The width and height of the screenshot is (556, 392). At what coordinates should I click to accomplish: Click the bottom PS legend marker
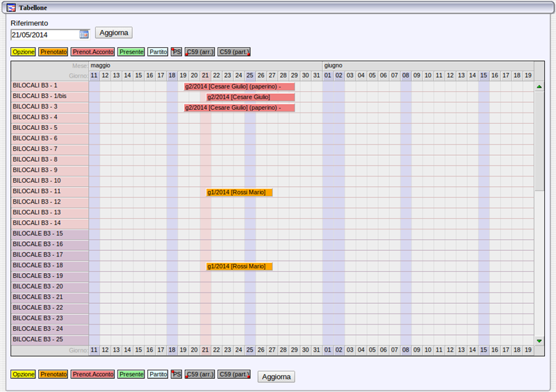tap(177, 374)
